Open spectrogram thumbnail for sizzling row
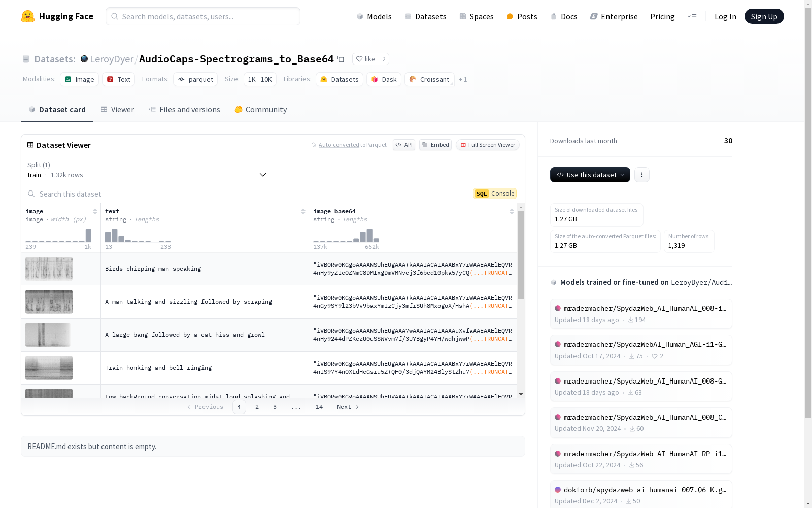The image size is (812, 508). (x=49, y=302)
